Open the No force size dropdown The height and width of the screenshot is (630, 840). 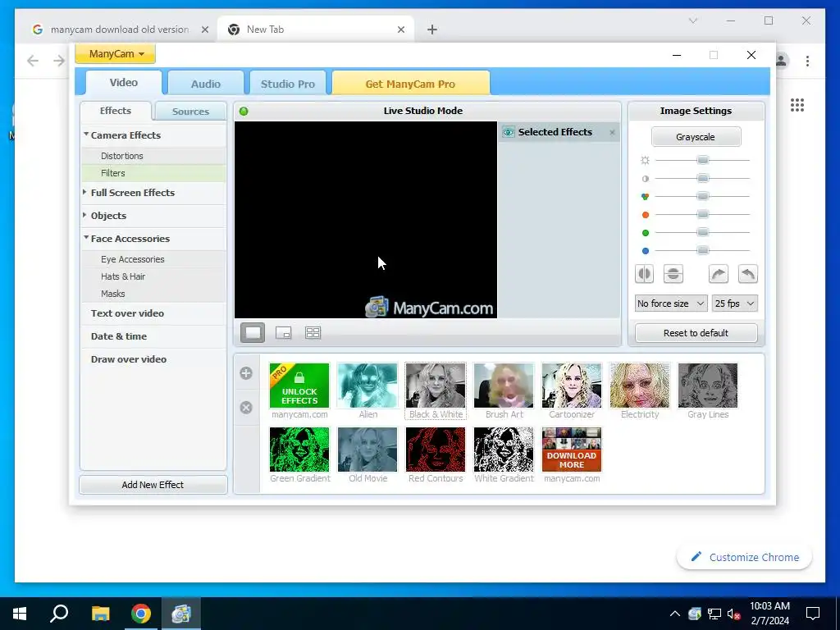pyautogui.click(x=671, y=304)
